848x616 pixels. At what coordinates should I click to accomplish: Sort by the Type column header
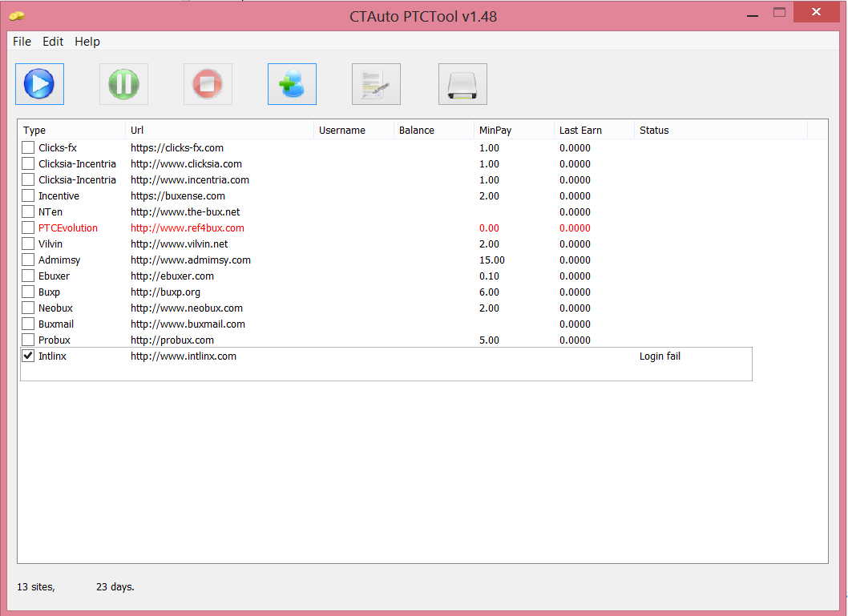click(71, 131)
